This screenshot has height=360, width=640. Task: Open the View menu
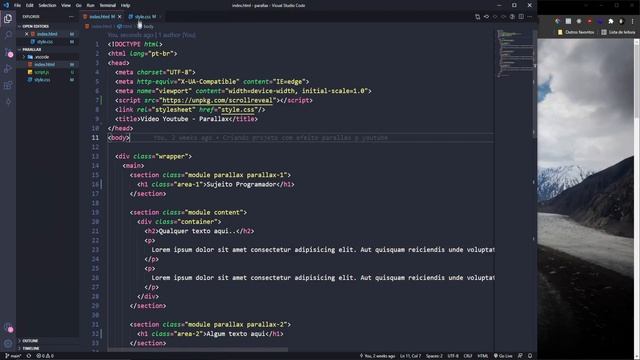(66, 5)
